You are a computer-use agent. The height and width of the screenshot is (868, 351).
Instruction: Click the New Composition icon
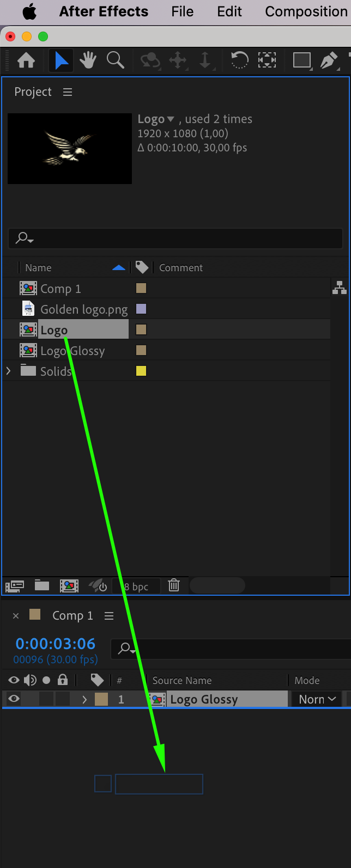69,586
